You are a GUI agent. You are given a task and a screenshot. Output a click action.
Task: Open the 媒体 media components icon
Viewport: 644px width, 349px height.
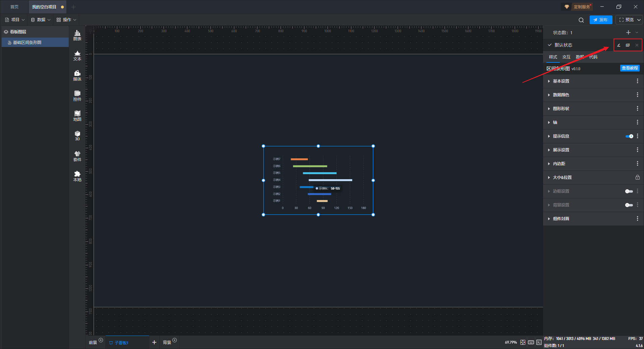(77, 76)
